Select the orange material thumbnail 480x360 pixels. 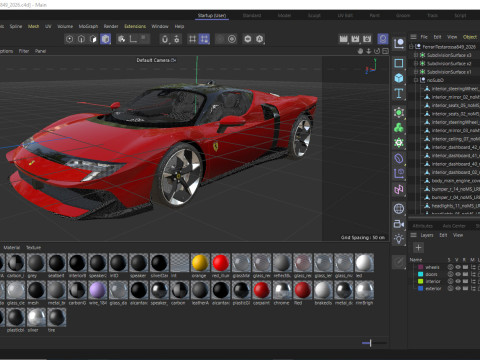(200, 263)
